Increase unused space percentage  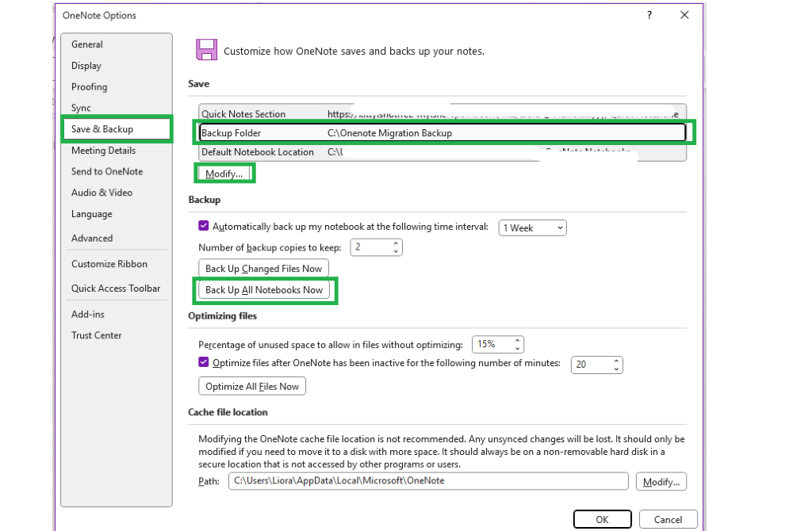point(517,340)
